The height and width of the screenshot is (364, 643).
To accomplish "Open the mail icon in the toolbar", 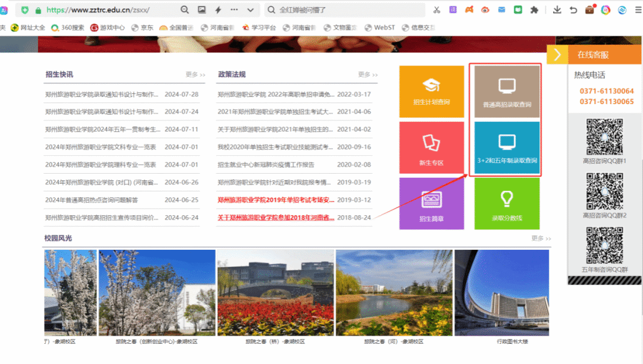I will [x=502, y=10].
